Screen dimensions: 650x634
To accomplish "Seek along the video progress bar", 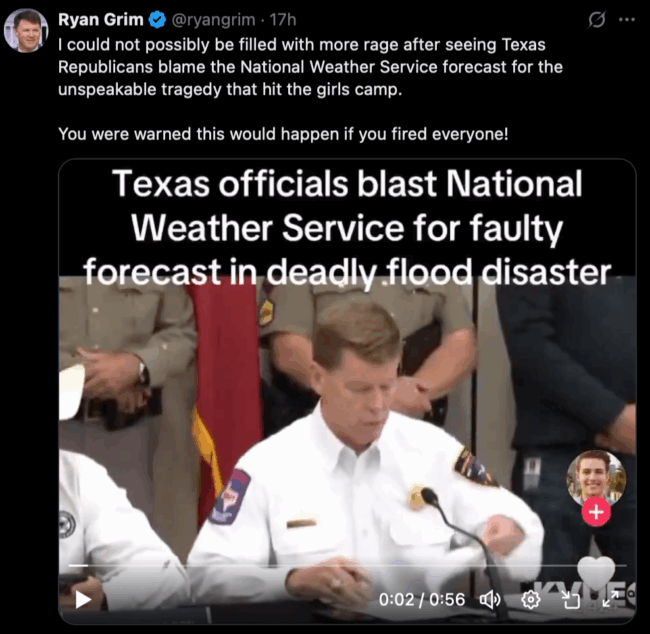I will coord(347,566).
